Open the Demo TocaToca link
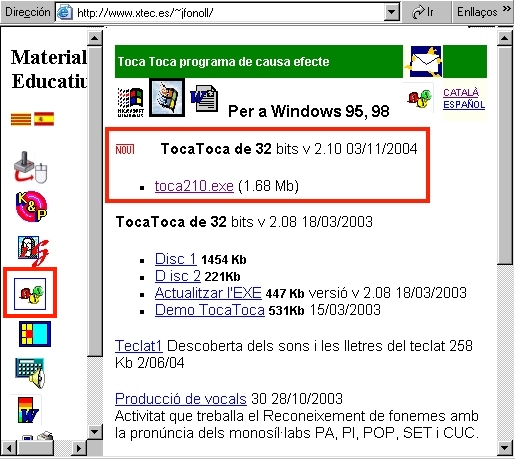This screenshot has height=459, width=515. (x=210, y=310)
